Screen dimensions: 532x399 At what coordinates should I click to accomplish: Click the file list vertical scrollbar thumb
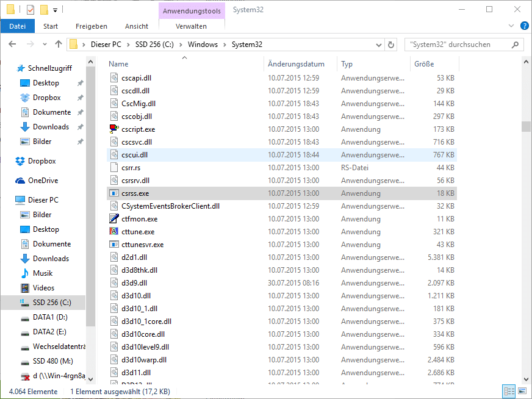coord(526,126)
